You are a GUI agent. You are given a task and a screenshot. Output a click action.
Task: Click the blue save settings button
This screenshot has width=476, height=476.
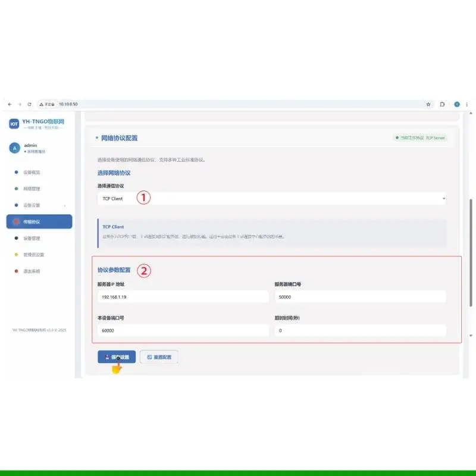click(x=117, y=357)
